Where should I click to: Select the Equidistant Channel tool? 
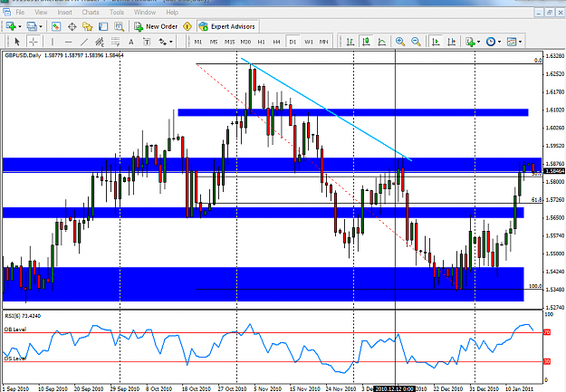[x=100, y=42]
